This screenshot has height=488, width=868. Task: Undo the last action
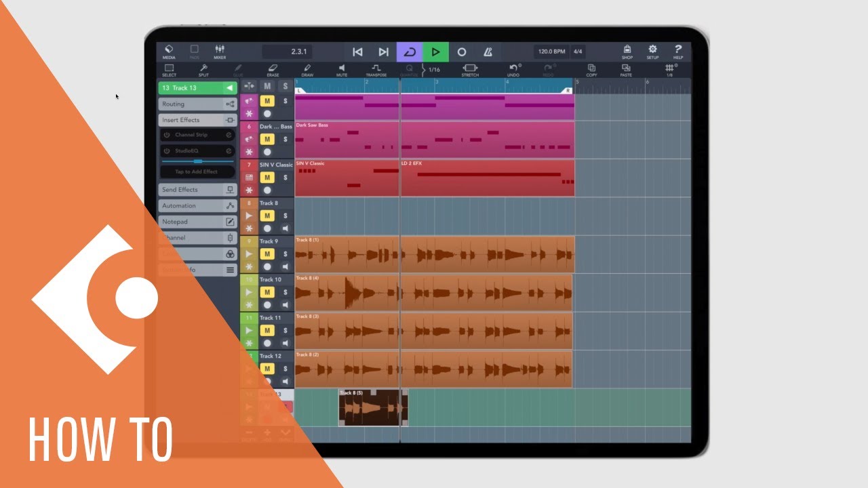(x=513, y=70)
